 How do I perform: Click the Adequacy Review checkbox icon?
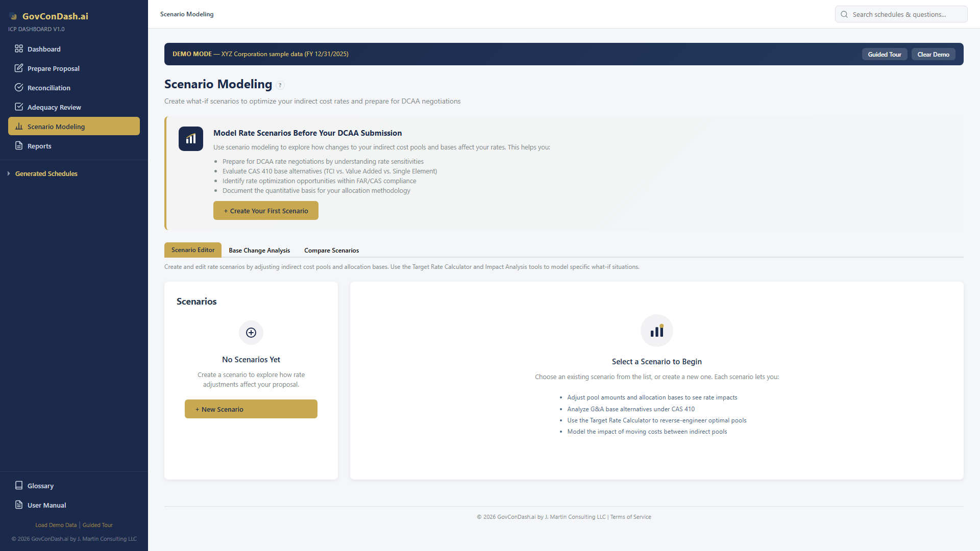pos(19,107)
